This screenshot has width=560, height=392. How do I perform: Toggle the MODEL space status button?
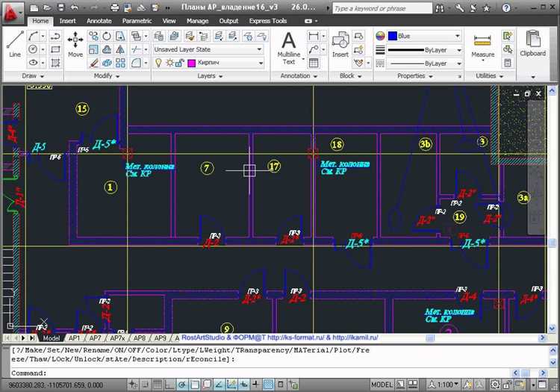(382, 384)
